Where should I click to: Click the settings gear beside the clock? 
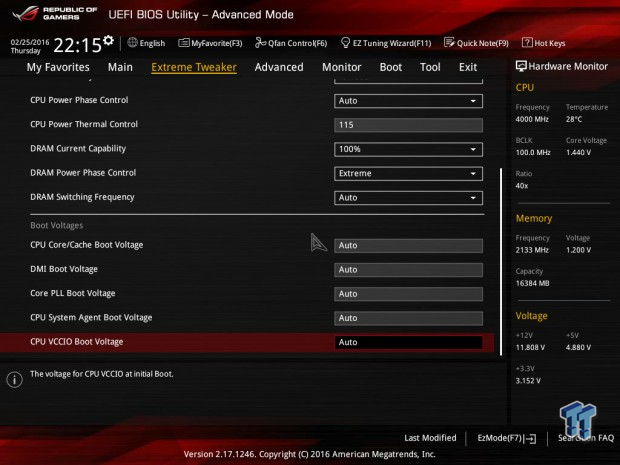[108, 40]
